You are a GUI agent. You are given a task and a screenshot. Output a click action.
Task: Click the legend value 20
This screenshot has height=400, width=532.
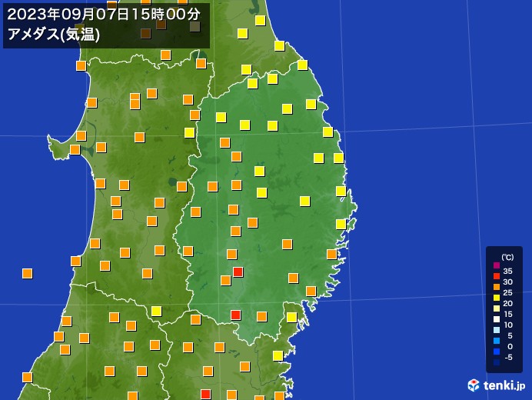(508, 303)
